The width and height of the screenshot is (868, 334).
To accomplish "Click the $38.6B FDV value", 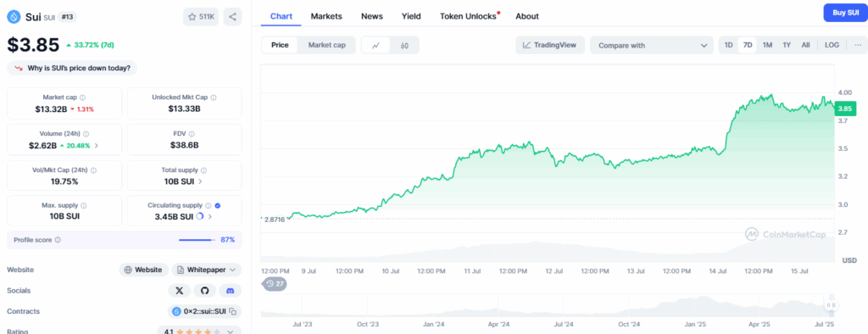I will click(x=184, y=145).
